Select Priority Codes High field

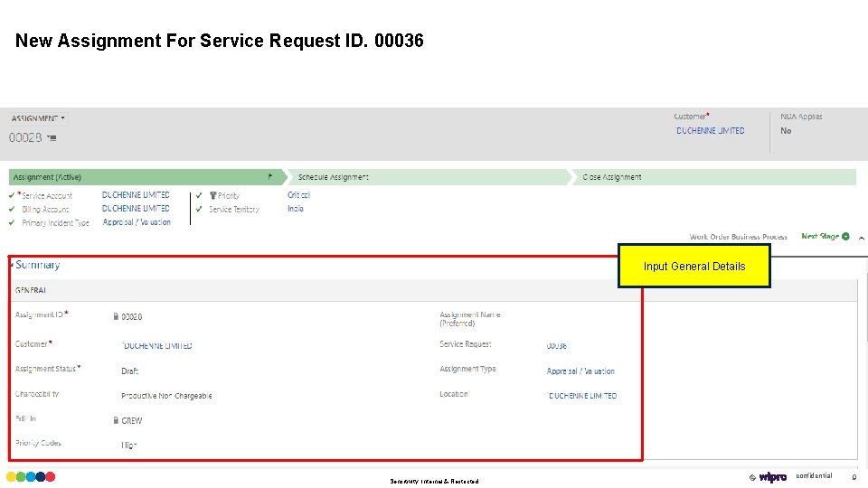pyautogui.click(x=129, y=446)
